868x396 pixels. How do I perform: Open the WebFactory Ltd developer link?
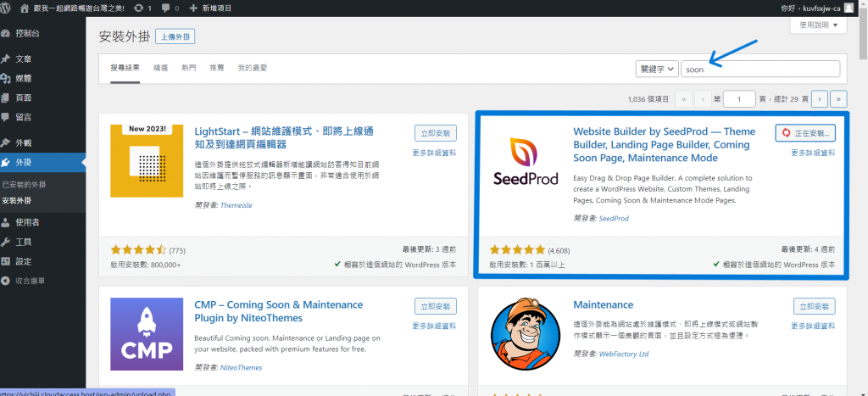coord(623,354)
